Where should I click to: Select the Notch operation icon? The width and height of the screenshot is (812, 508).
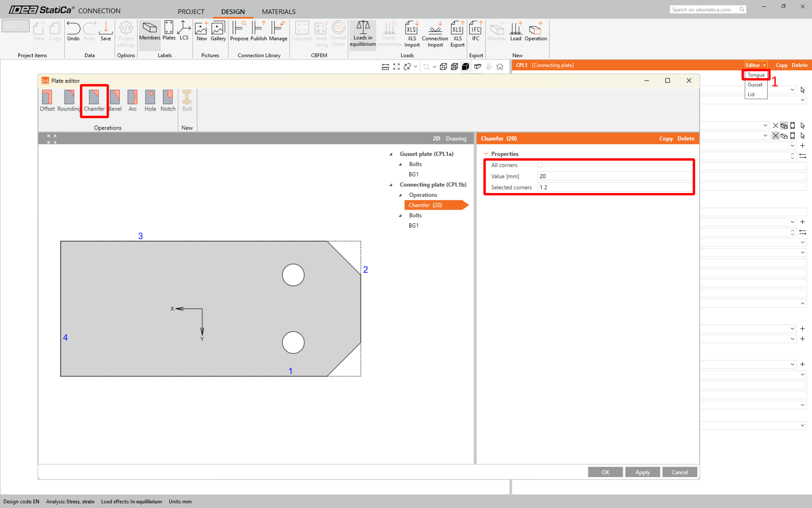pos(168,100)
